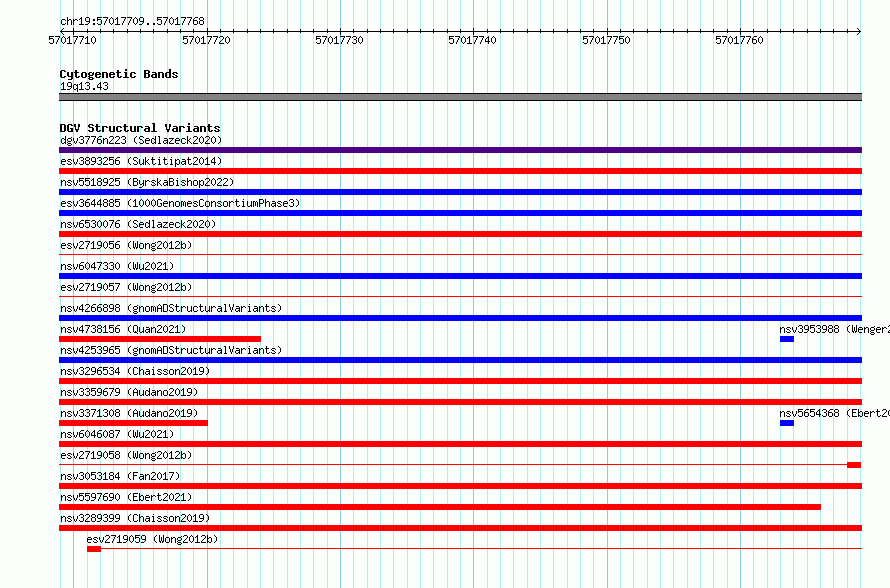Click the red nsv5597690 variant bar
Viewport: 890px width, 588px height.
point(440,507)
